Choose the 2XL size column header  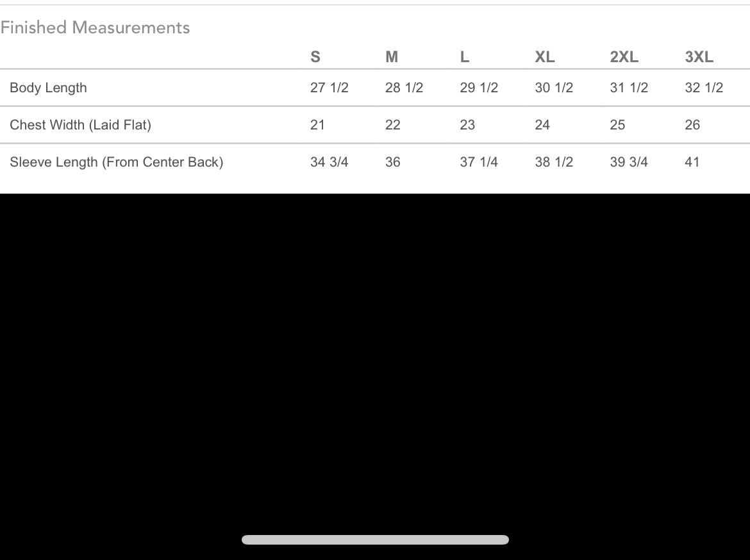click(624, 57)
